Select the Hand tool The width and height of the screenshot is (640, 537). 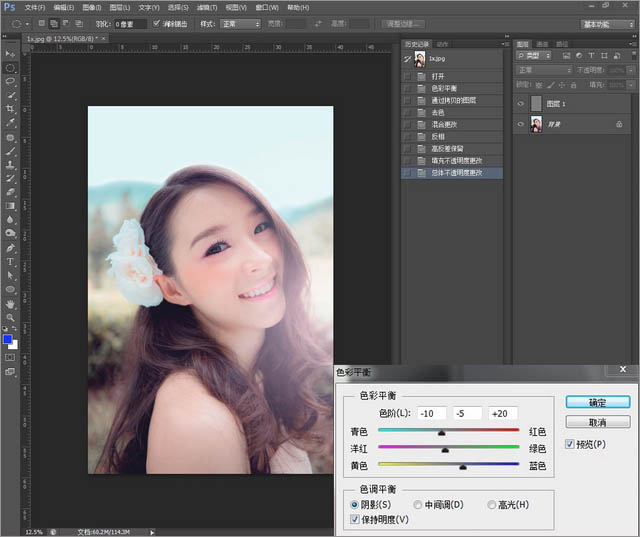click(10, 303)
